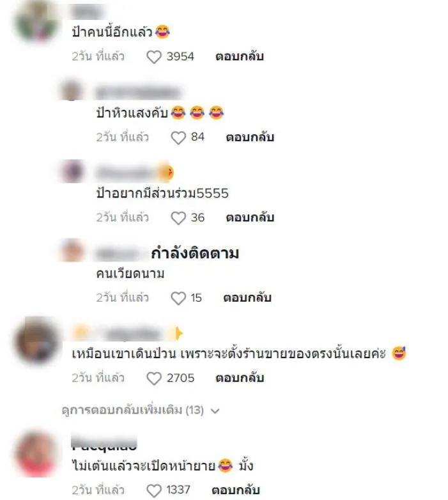The image size is (448, 500).
Task: Open the last commenter's red profile picture
Action: click(x=37, y=454)
